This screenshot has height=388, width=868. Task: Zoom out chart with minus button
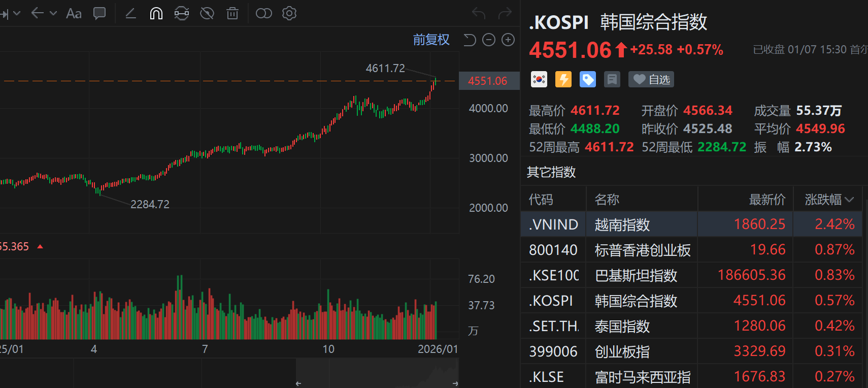pos(489,40)
